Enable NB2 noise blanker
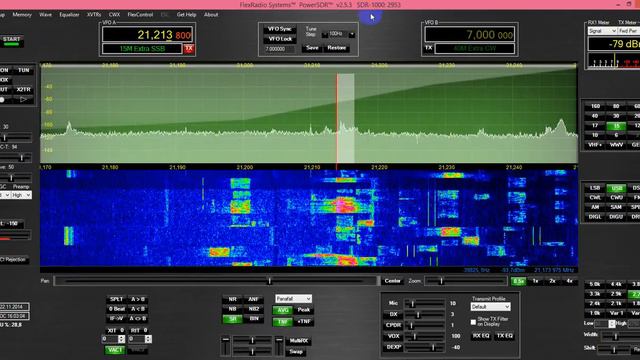Image resolution: width=640 pixels, height=360 pixels. [253, 309]
